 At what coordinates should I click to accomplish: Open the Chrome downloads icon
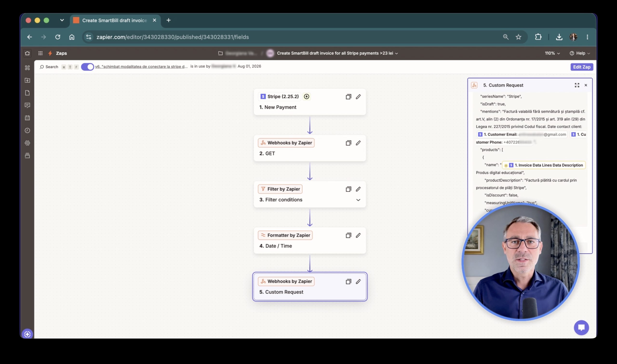(559, 37)
